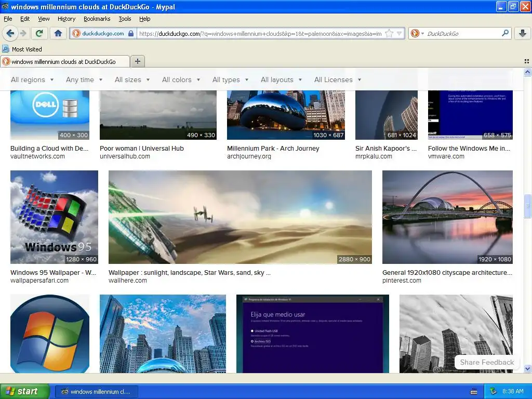Image resolution: width=532 pixels, height=399 pixels.
Task: Click the Forward arrow navigation button
Action: click(23, 33)
